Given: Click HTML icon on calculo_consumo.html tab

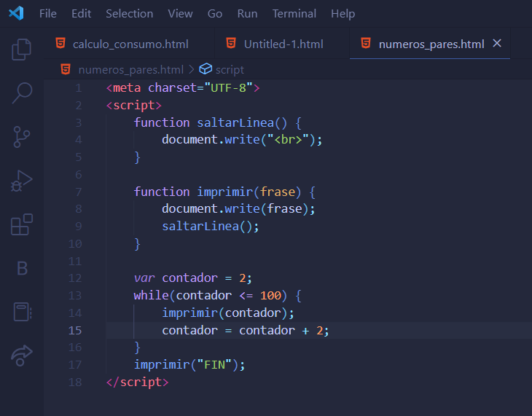Looking at the screenshot, I should pos(60,44).
